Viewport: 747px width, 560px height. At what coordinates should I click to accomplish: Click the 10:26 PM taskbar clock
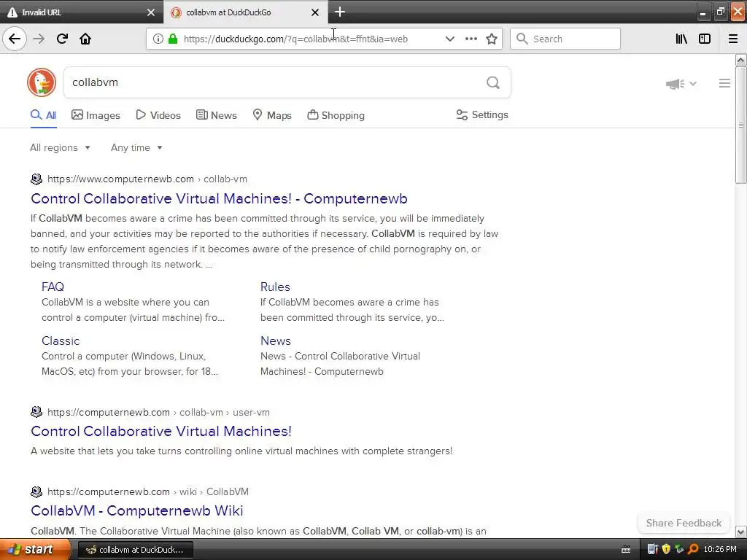(x=720, y=549)
